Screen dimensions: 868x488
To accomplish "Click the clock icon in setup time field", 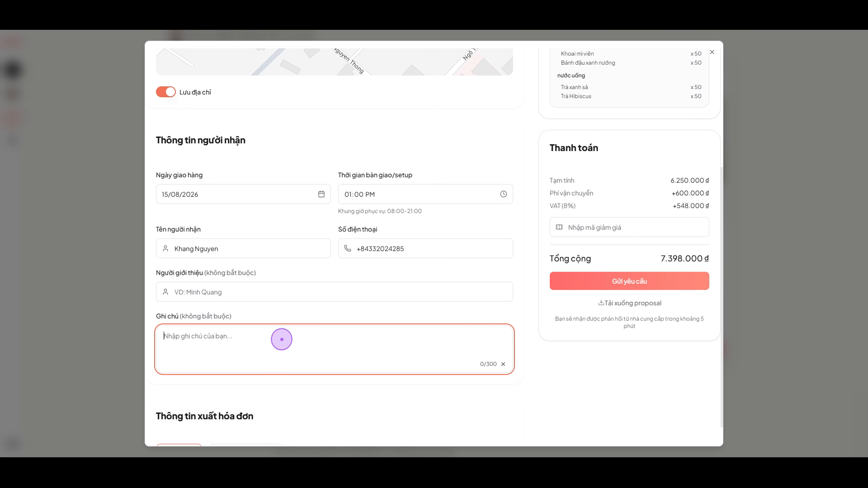I will pos(504,194).
